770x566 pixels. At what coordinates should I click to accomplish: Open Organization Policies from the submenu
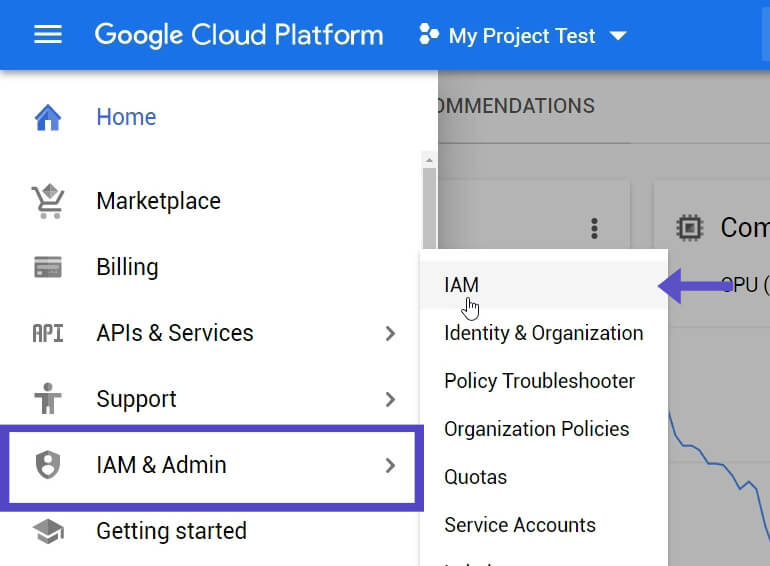pos(544,429)
